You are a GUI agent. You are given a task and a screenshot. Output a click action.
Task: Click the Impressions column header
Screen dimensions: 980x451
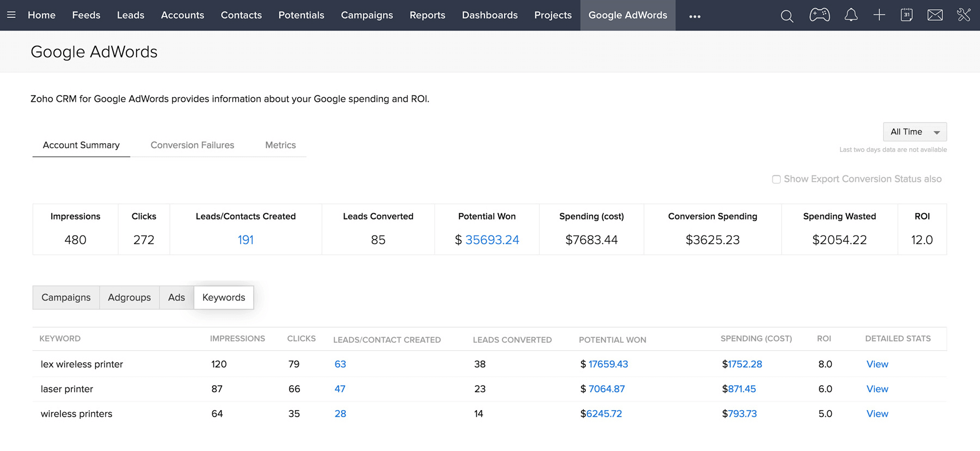(x=237, y=339)
